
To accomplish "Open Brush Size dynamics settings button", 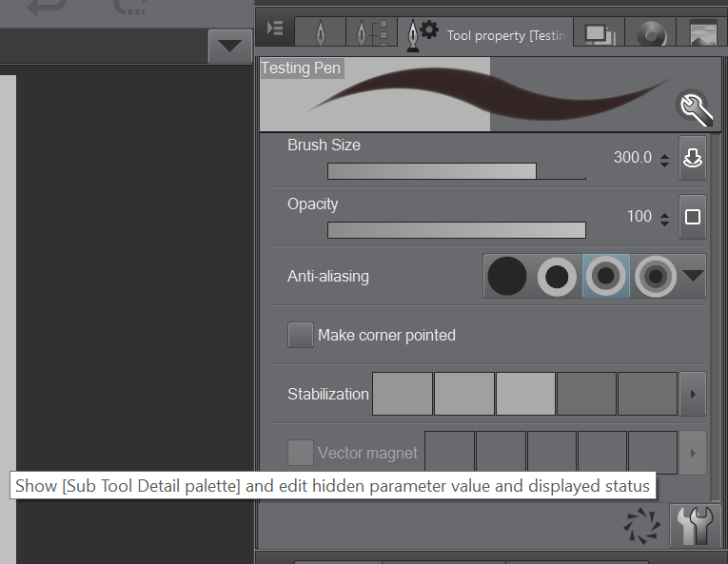I will pyautogui.click(x=692, y=158).
